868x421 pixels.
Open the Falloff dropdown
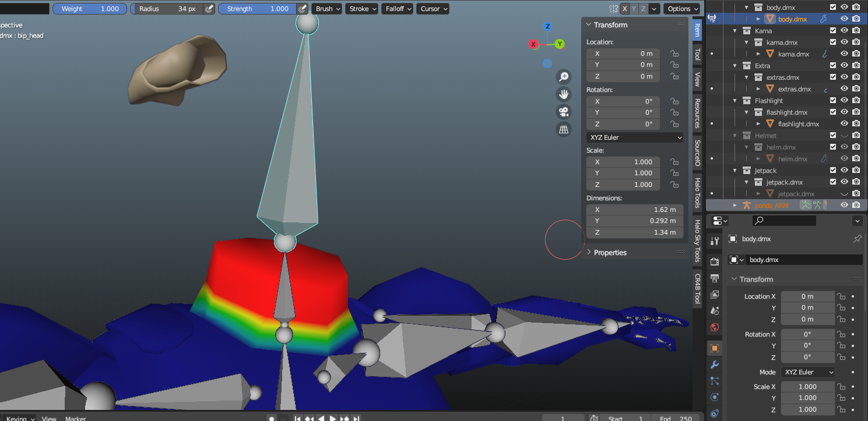point(398,9)
